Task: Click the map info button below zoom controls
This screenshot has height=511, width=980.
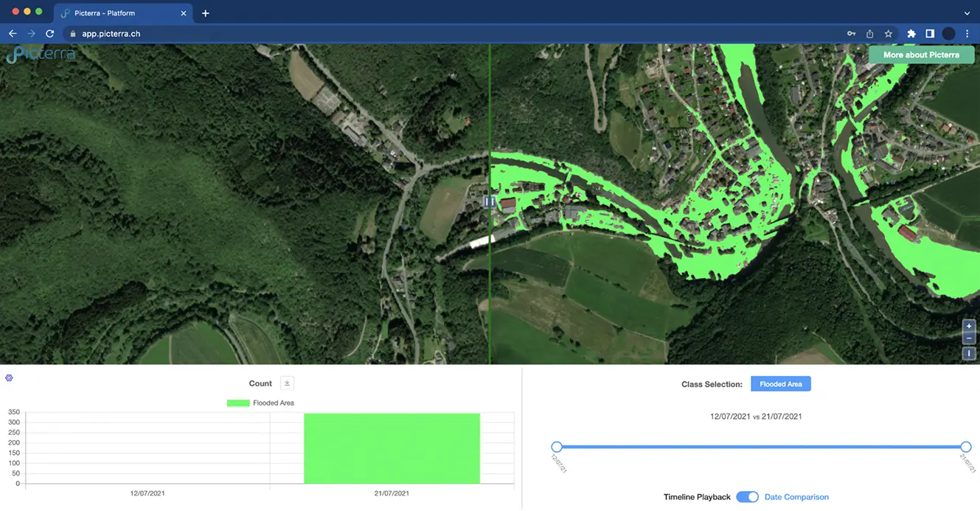Action: [x=969, y=354]
